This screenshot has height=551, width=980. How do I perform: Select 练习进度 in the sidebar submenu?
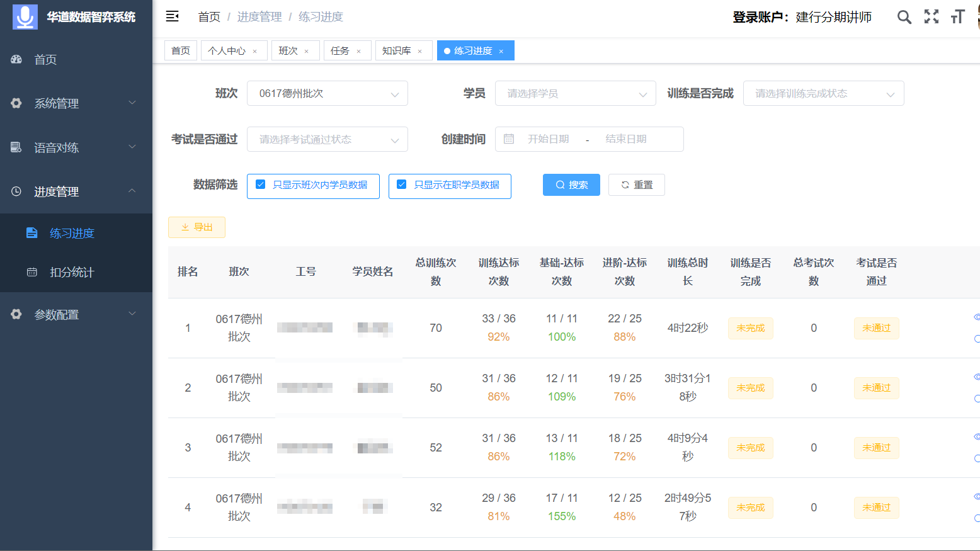click(76, 233)
